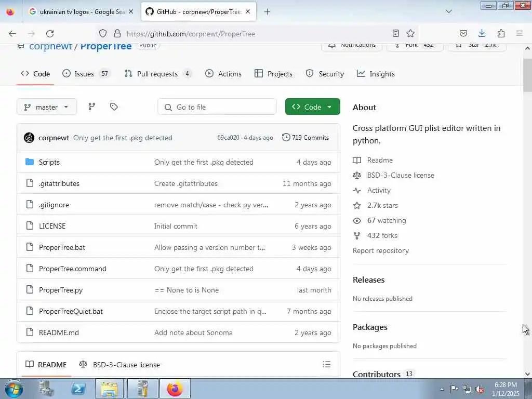Open the Insights tab
The width and height of the screenshot is (532, 399).
(376, 74)
